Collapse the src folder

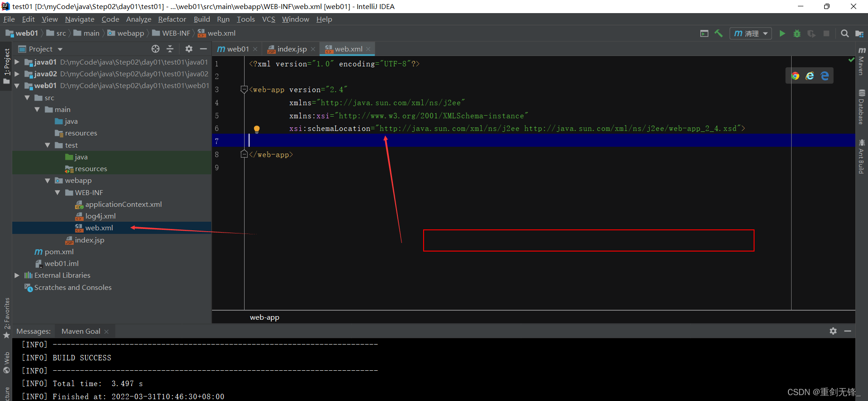point(27,98)
